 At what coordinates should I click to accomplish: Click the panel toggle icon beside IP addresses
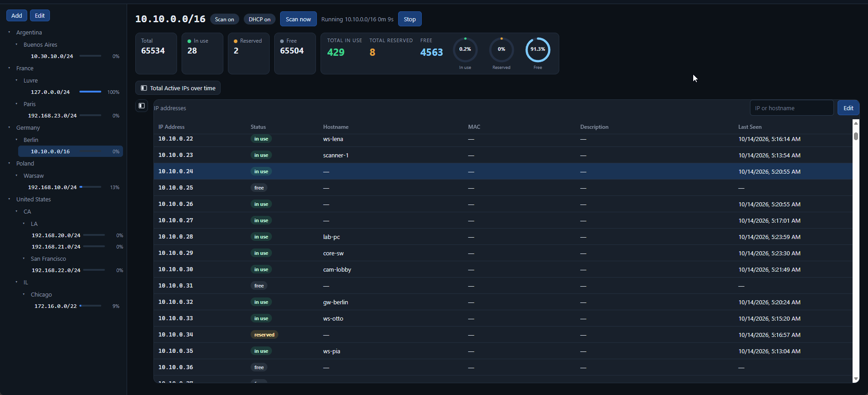(142, 106)
